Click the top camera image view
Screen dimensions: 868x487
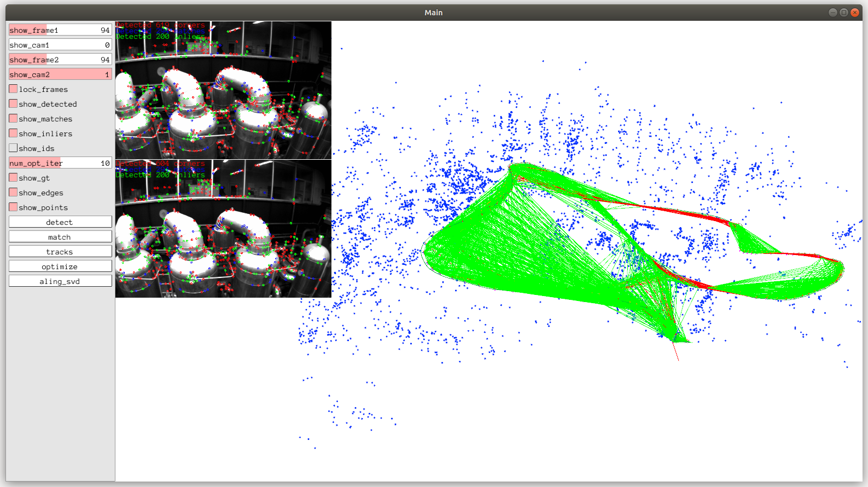pyautogui.click(x=223, y=90)
